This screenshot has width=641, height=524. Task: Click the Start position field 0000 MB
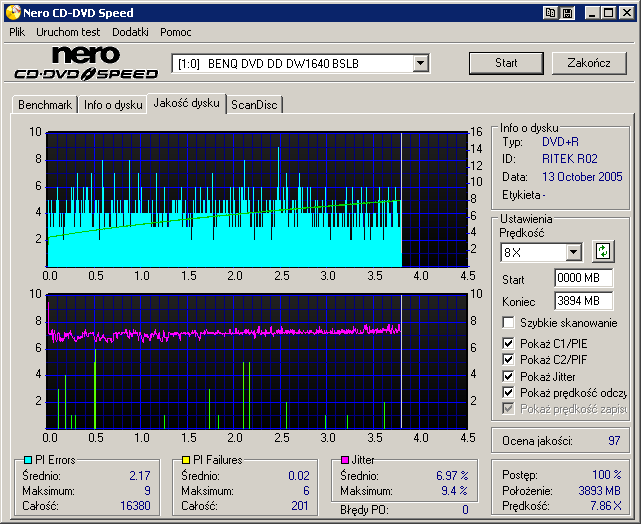point(583,278)
